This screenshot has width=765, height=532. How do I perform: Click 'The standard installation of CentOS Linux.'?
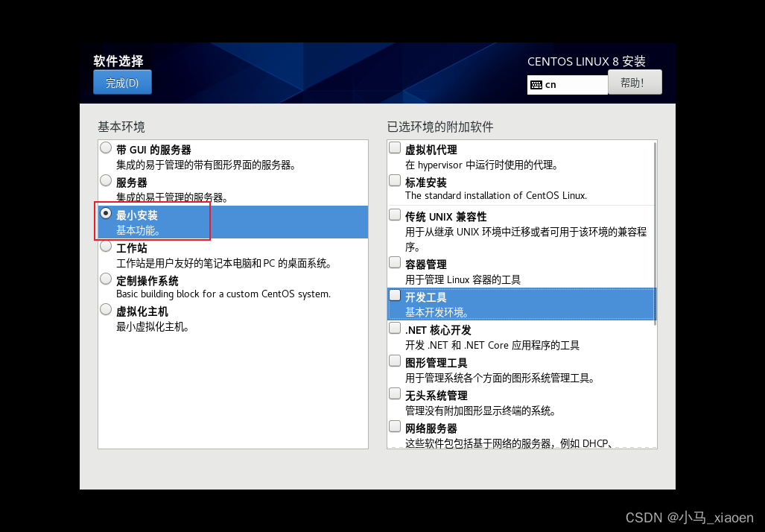(x=496, y=195)
